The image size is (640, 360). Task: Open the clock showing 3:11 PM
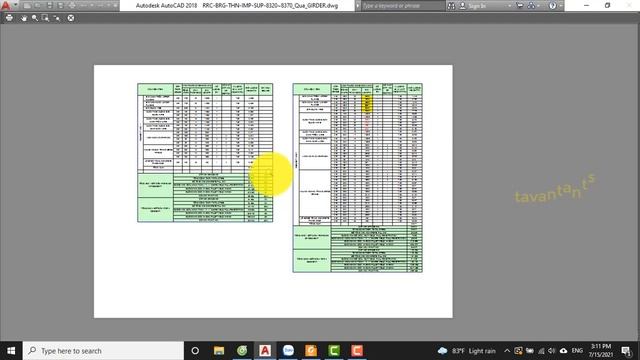[600, 351]
